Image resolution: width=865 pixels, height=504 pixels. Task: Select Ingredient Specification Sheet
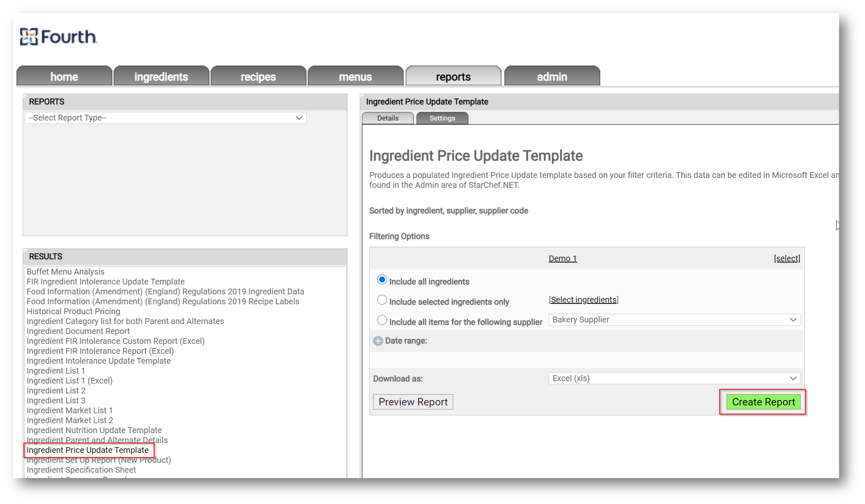pos(81,470)
